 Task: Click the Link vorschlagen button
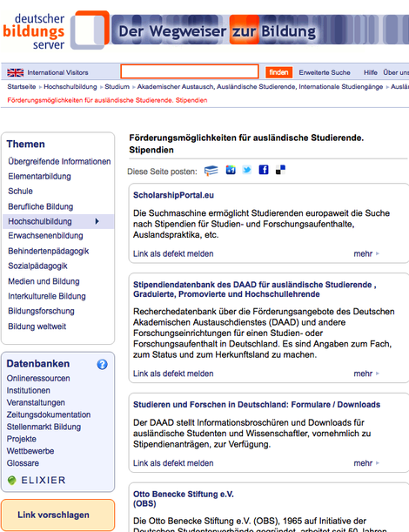coord(57,515)
